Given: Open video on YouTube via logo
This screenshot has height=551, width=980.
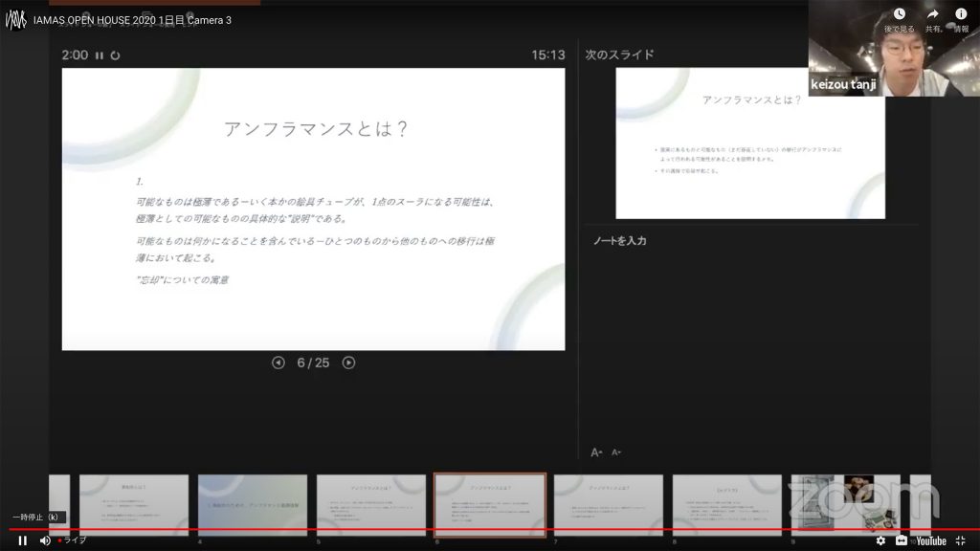Looking at the screenshot, I should 930,541.
